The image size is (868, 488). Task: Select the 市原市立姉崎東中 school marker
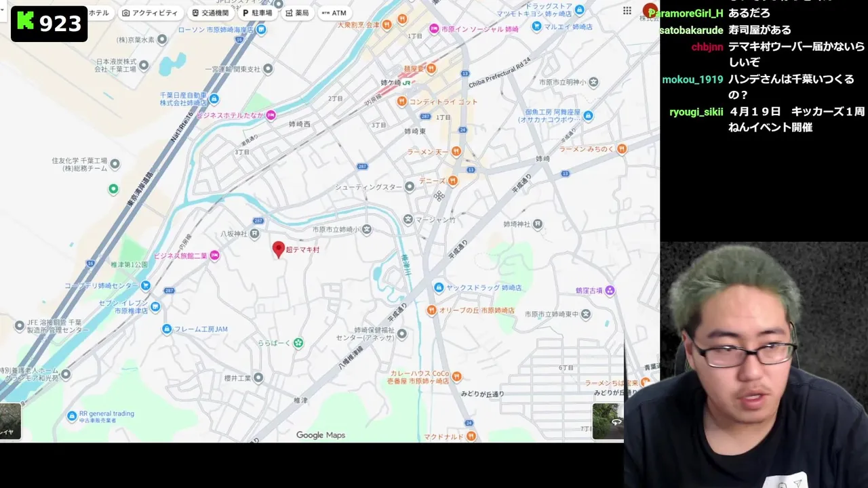tap(586, 314)
